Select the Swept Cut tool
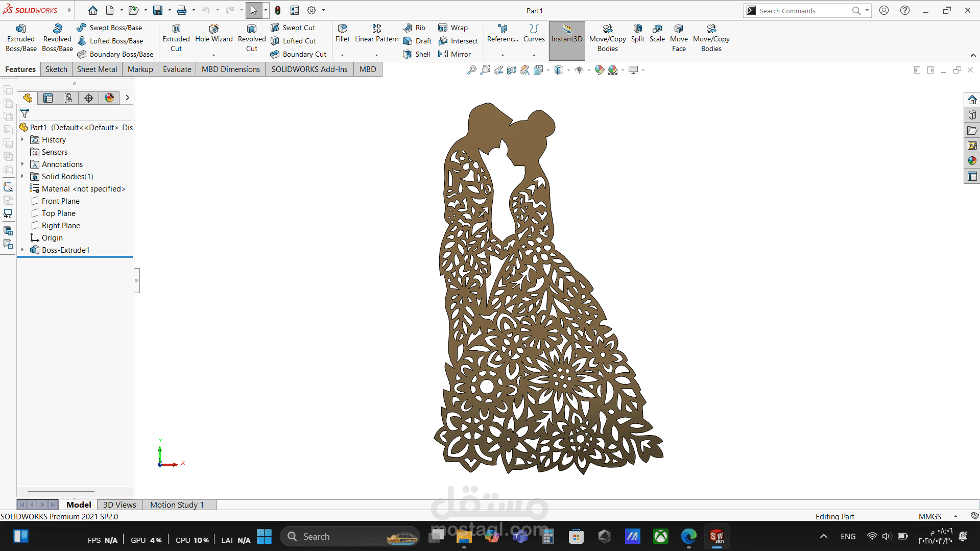Viewport: 980px width, 551px height. click(x=293, y=28)
